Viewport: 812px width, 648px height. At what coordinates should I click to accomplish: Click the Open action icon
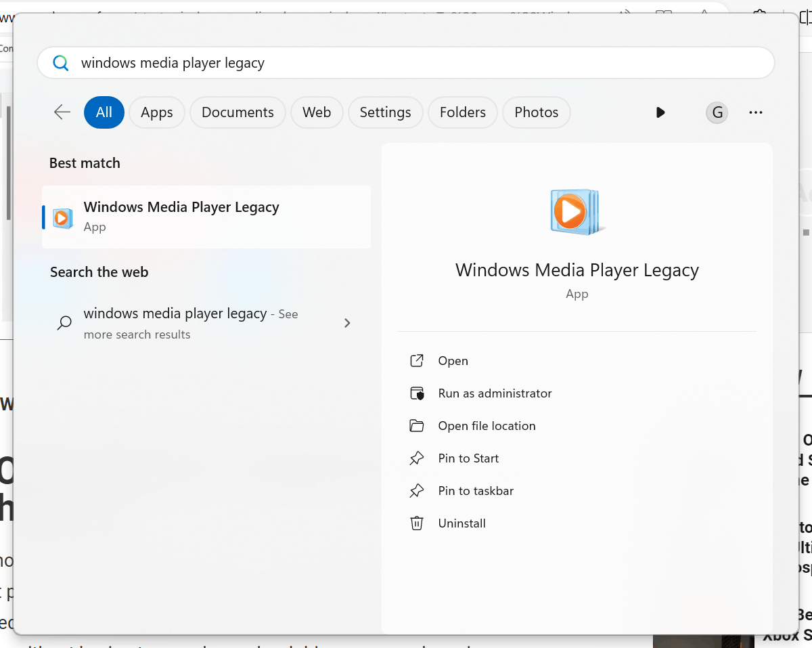(417, 361)
